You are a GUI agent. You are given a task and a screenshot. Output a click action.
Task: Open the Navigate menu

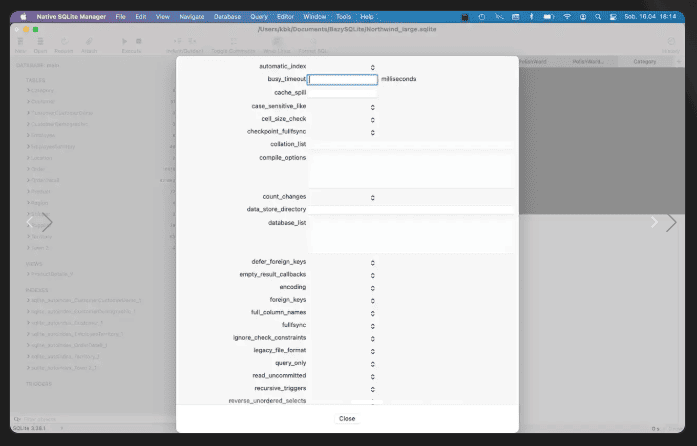pyautogui.click(x=192, y=16)
